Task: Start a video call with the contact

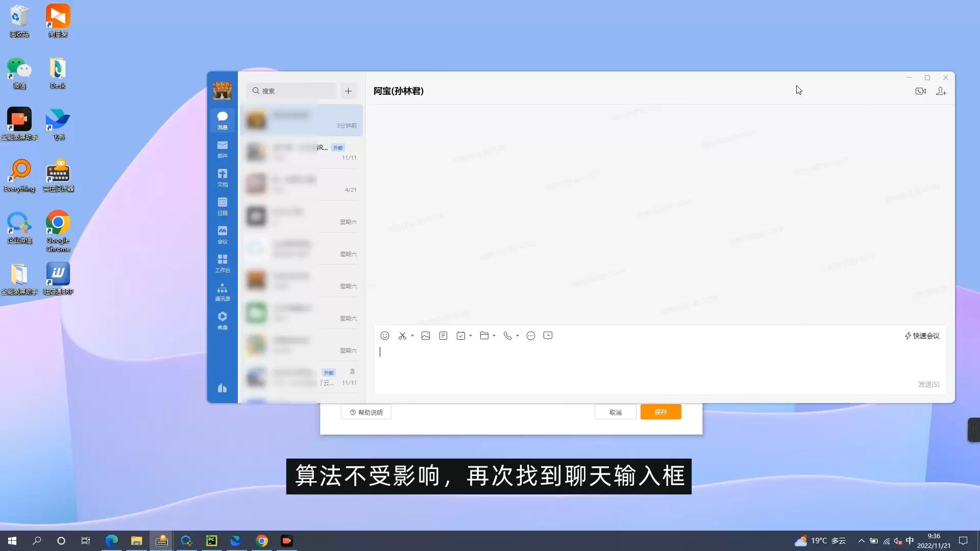Action: click(x=920, y=91)
